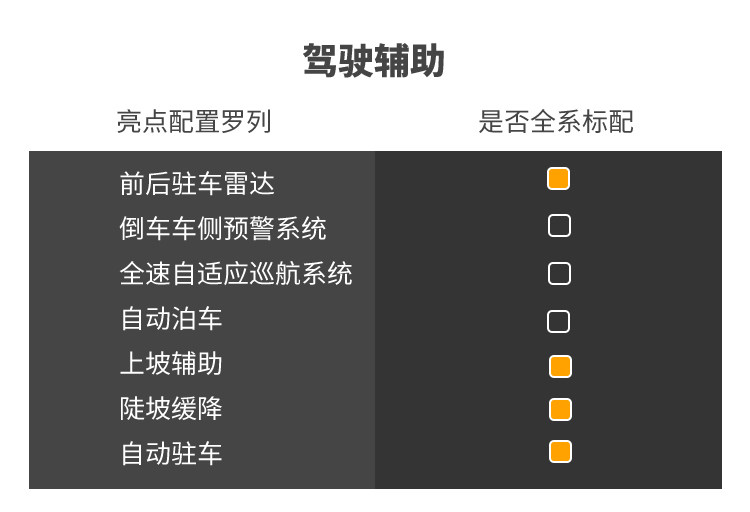Screen dimensions: 750x512
Task: Click the 前后驻车雷达 feature label
Action: [x=197, y=184]
